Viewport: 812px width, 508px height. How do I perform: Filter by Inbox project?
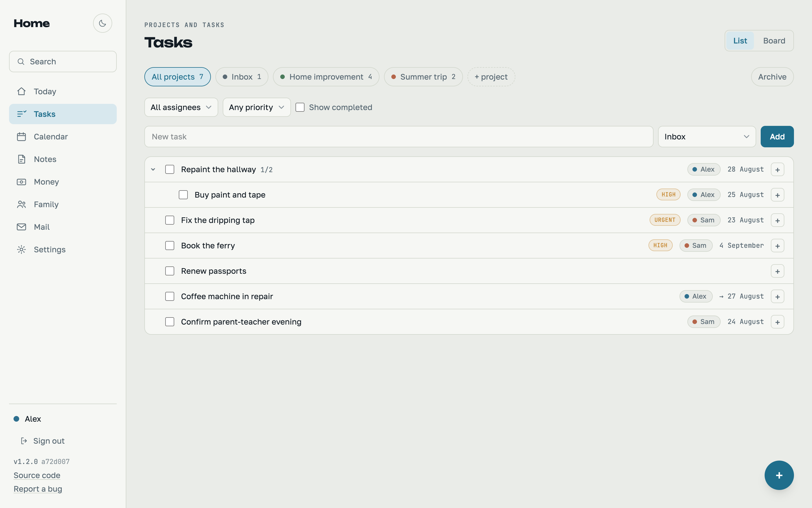[242, 76]
